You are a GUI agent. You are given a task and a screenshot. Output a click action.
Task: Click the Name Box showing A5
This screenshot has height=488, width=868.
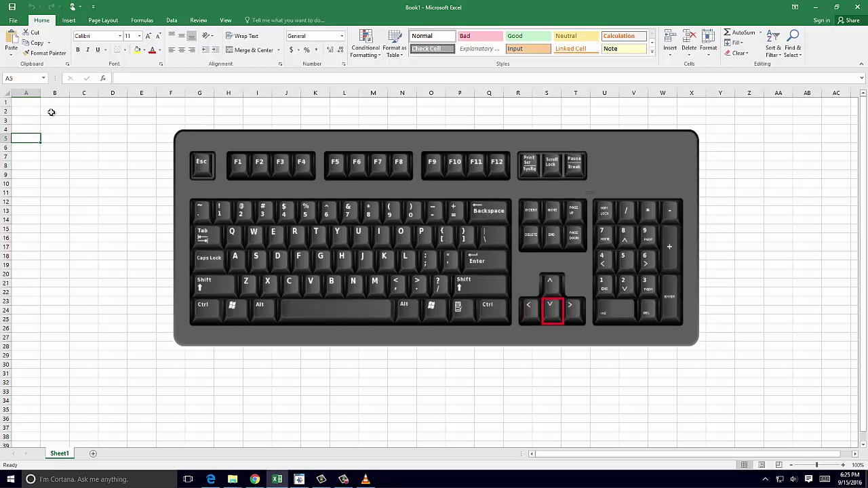[x=24, y=78]
